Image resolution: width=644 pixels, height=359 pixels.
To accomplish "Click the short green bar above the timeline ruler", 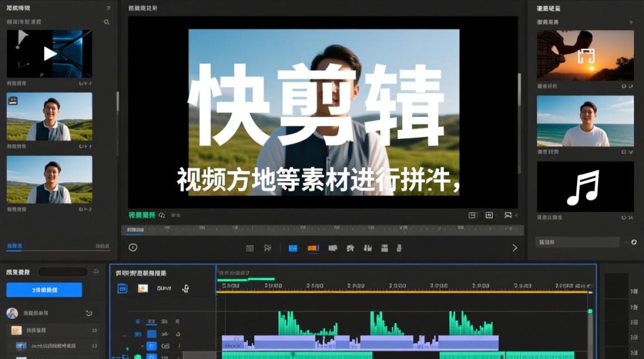I will coord(246,279).
